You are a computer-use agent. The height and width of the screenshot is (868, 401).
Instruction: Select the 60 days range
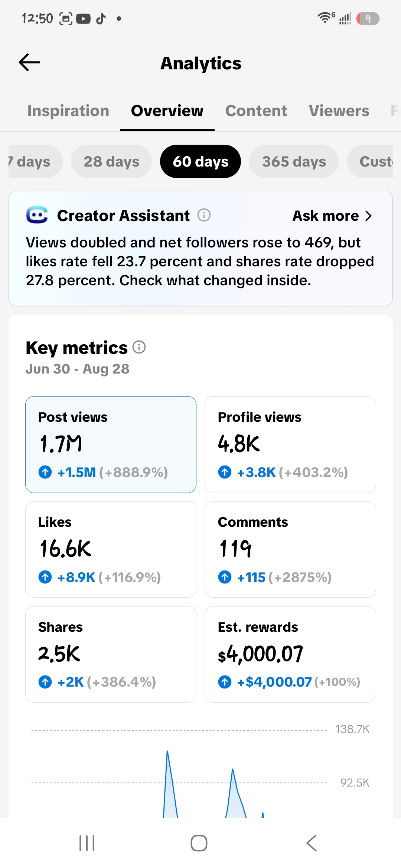pyautogui.click(x=200, y=161)
